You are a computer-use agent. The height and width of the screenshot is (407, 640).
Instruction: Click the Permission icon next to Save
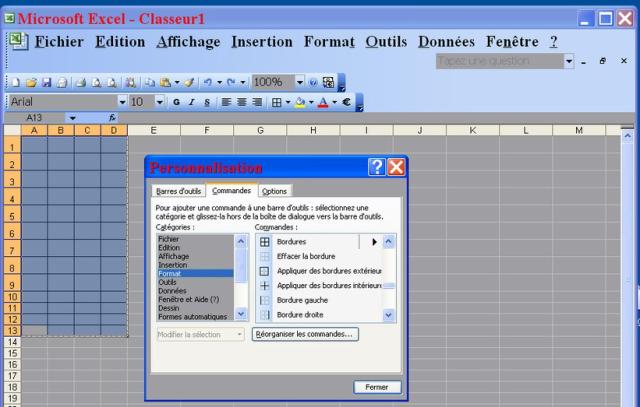point(62,82)
